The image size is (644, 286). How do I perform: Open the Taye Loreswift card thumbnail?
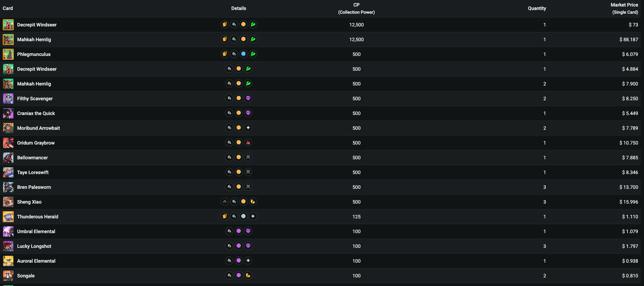click(8, 172)
